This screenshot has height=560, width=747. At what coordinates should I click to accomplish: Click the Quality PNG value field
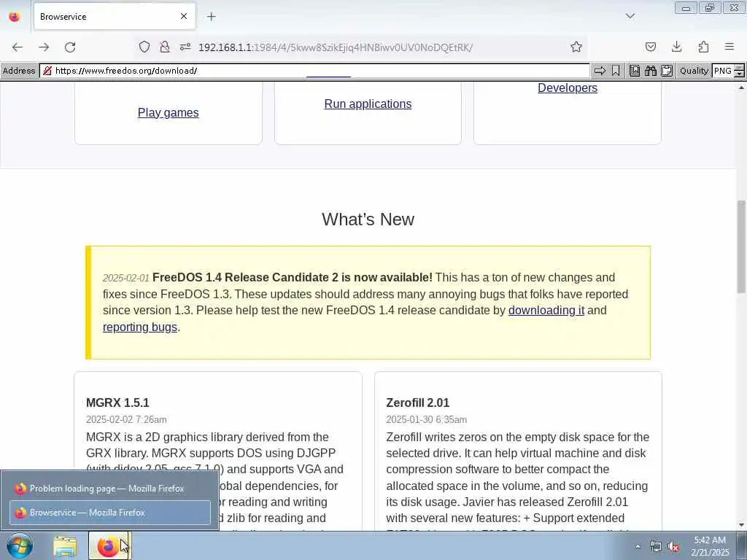click(x=723, y=71)
